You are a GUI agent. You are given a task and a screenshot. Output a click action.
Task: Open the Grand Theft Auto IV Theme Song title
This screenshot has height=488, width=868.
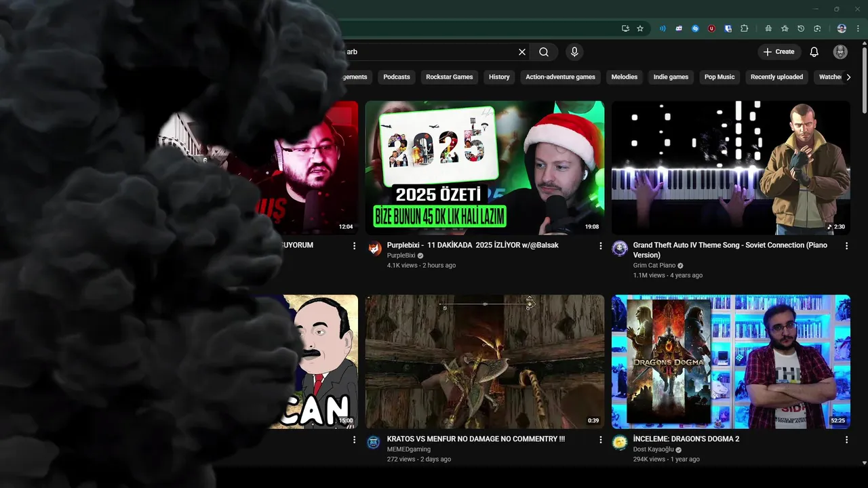tap(730, 250)
